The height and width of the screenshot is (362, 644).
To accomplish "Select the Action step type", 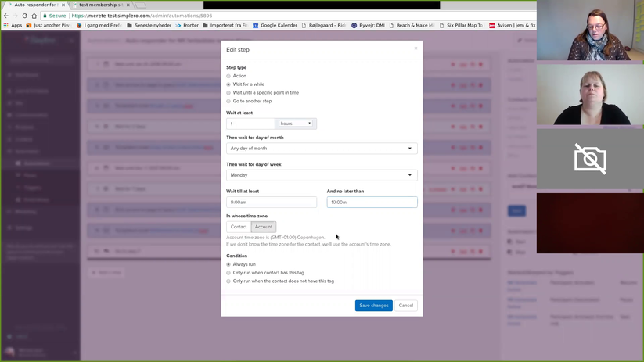I will tap(228, 76).
